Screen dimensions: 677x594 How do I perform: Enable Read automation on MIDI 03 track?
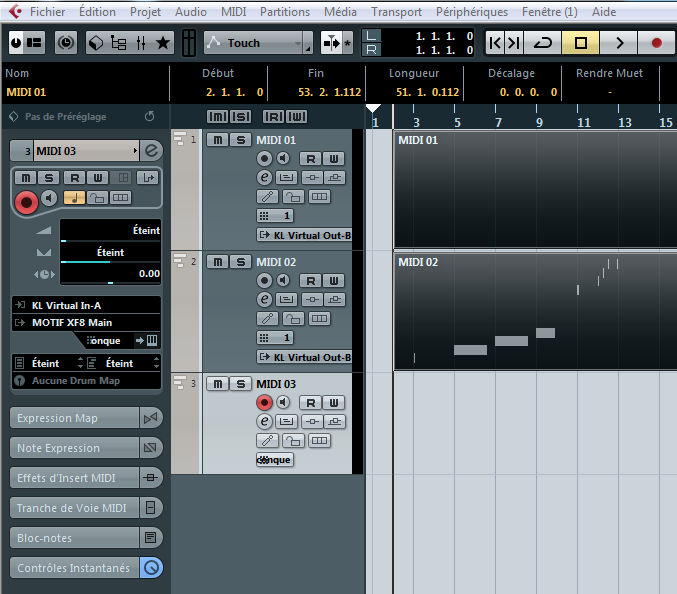[x=311, y=402]
